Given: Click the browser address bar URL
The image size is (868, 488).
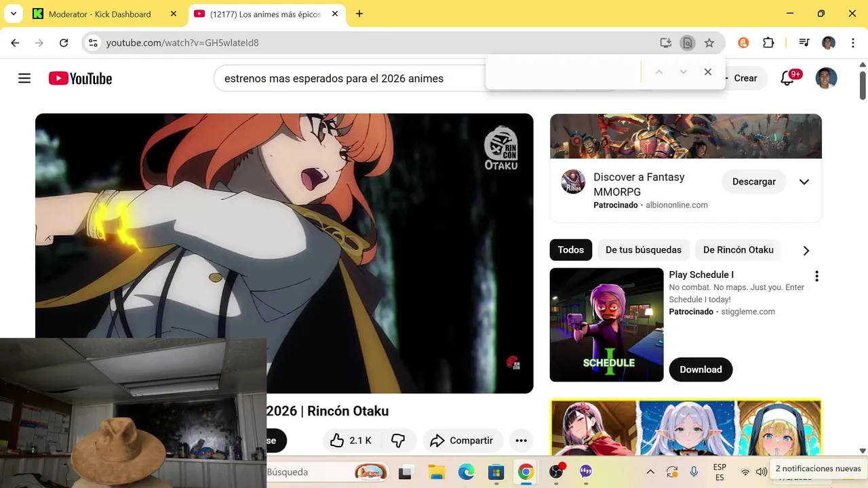Looking at the screenshot, I should tap(182, 43).
